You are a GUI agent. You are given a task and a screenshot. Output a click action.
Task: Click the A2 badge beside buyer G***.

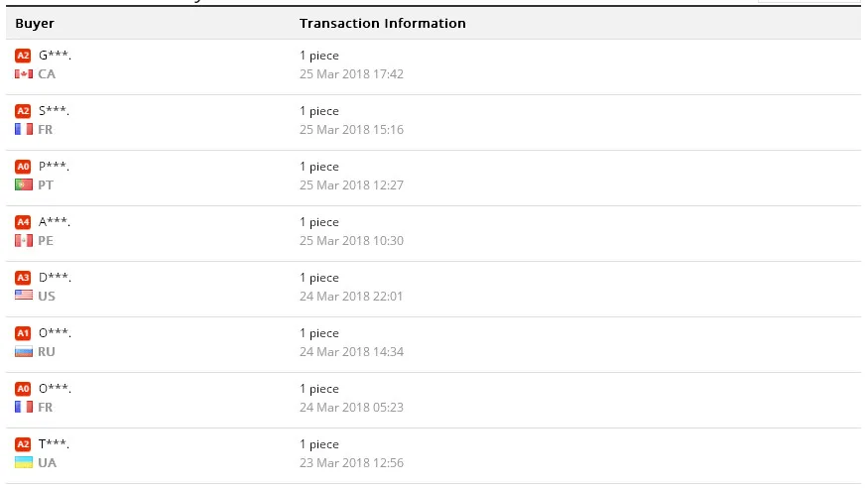coord(23,56)
